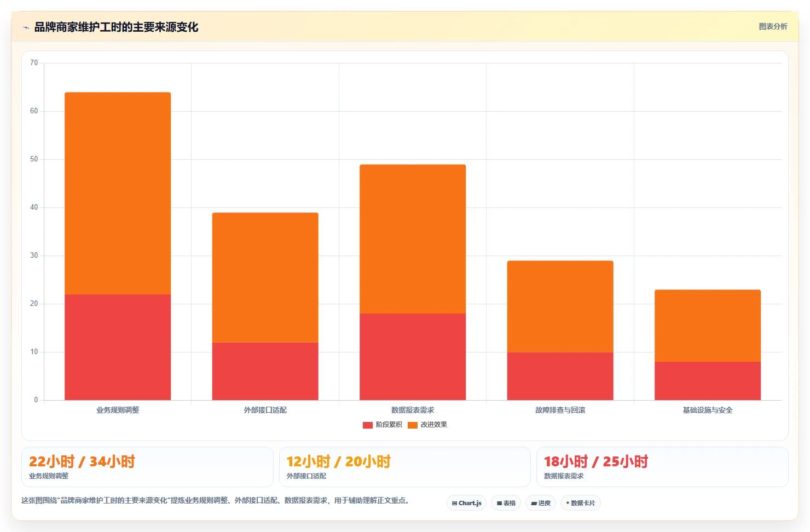Screen dimensions: 810x532
Task: Click the red bar segment for 外部接口适配
Action: [x=265, y=371]
